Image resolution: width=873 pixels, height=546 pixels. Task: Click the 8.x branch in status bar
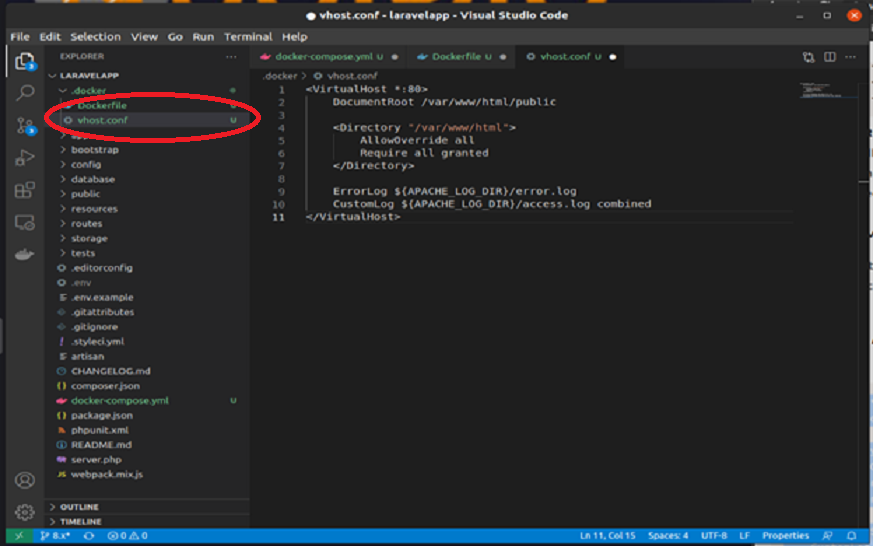click(x=55, y=535)
